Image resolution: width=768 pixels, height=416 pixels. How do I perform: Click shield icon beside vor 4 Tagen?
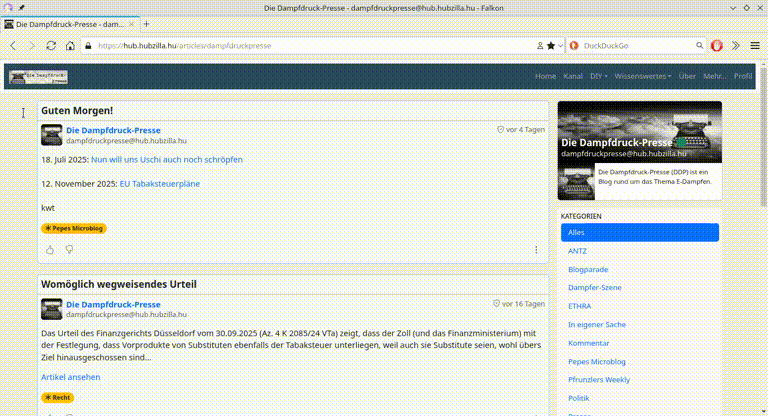(500, 130)
